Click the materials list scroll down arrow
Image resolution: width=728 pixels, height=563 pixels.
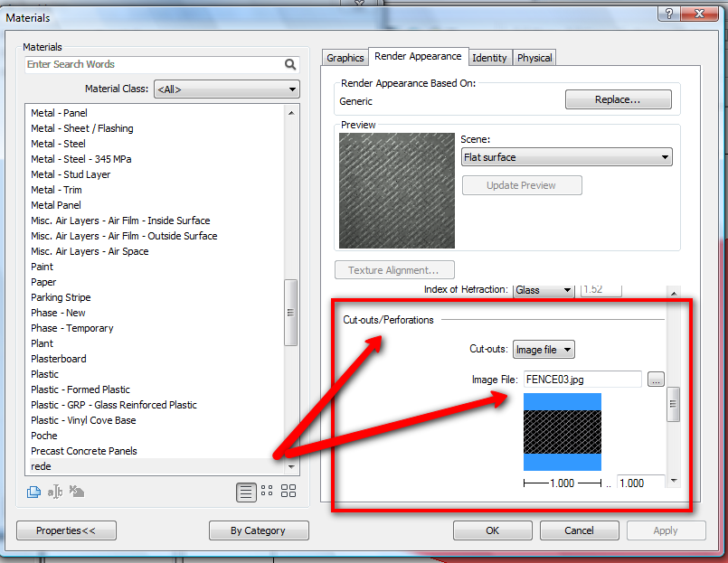(291, 467)
